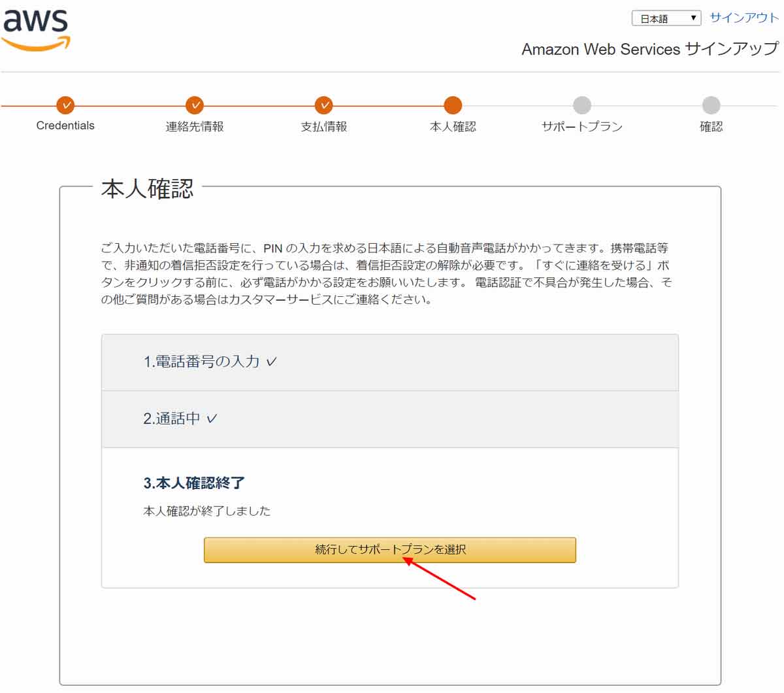The width and height of the screenshot is (784, 693).
Task: Open the 日本語 language dropdown
Action: 665,17
